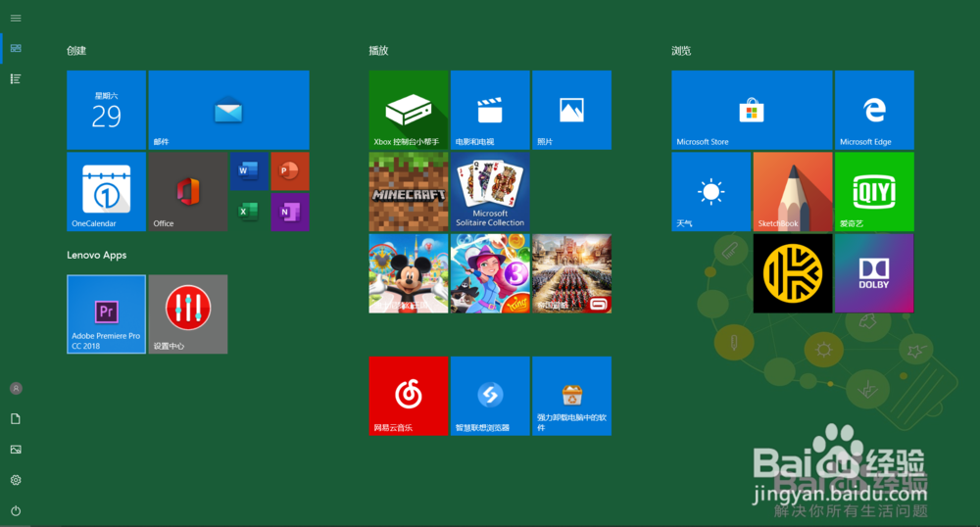
Task: Open the Pictures folder shortcut icon
Action: tap(16, 450)
